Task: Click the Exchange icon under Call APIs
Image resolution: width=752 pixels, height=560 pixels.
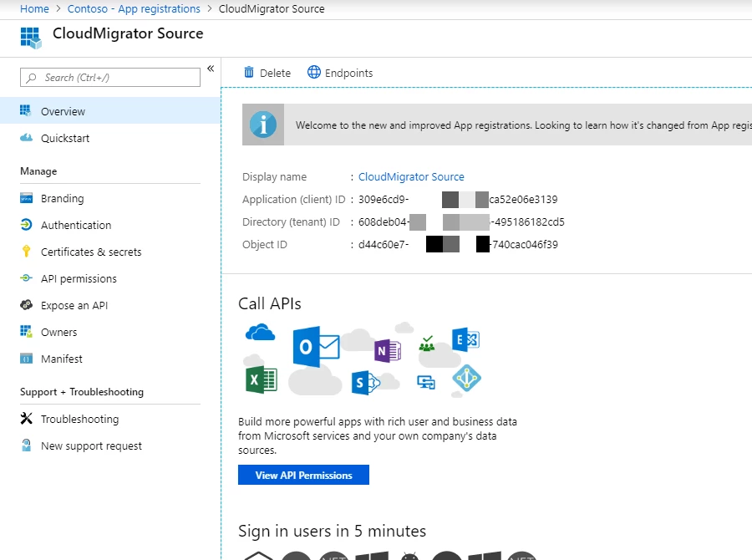Action: (465, 340)
